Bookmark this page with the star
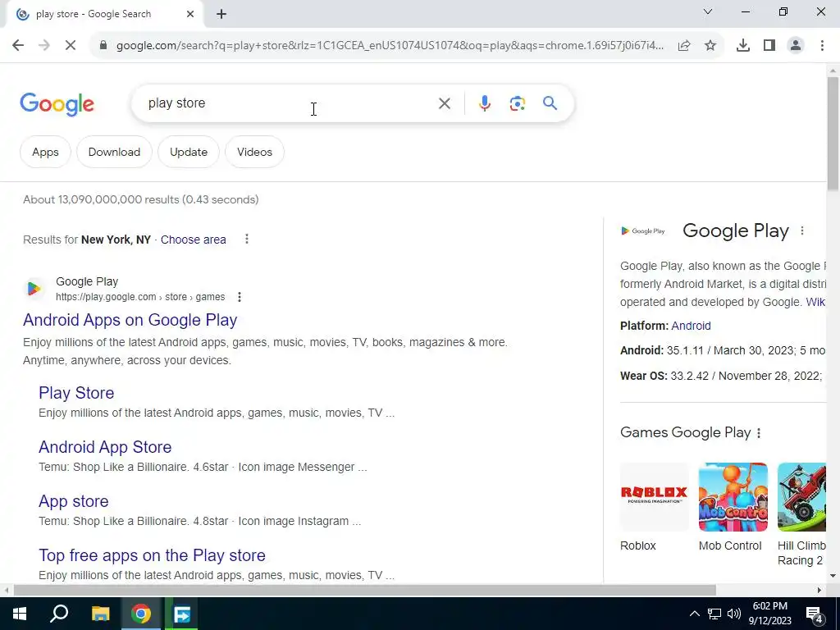 (x=710, y=46)
